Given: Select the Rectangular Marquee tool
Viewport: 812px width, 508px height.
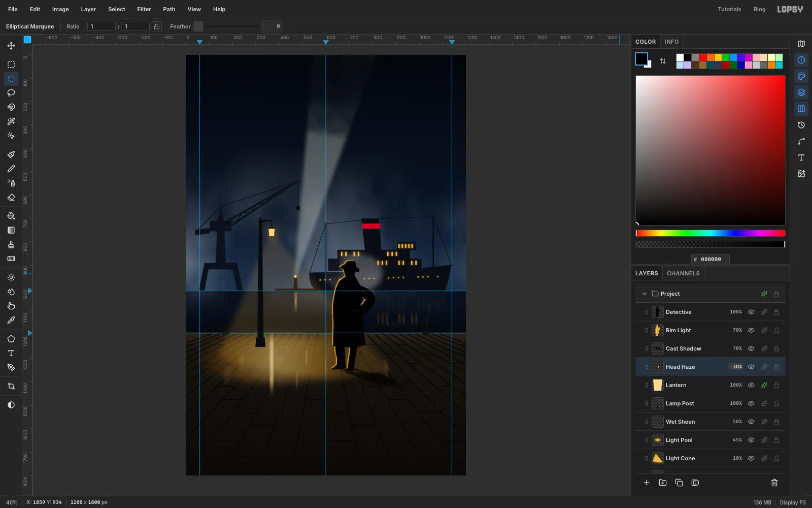Looking at the screenshot, I should pyautogui.click(x=11, y=65).
